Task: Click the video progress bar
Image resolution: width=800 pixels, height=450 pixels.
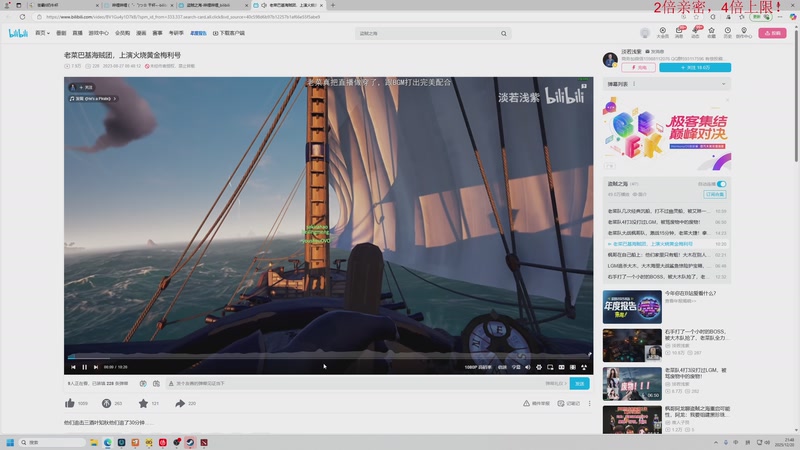Action: [x=328, y=357]
